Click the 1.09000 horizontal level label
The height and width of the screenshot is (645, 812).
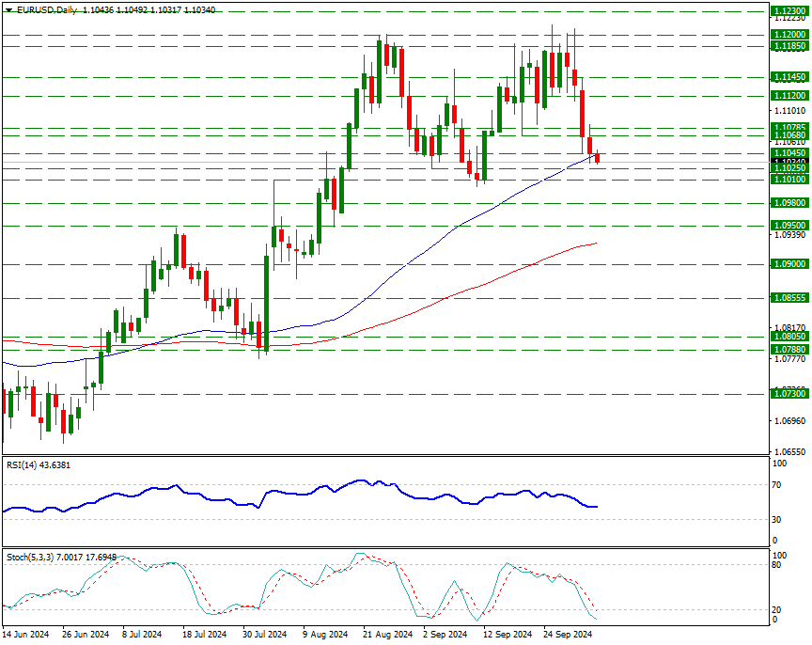coord(789,264)
